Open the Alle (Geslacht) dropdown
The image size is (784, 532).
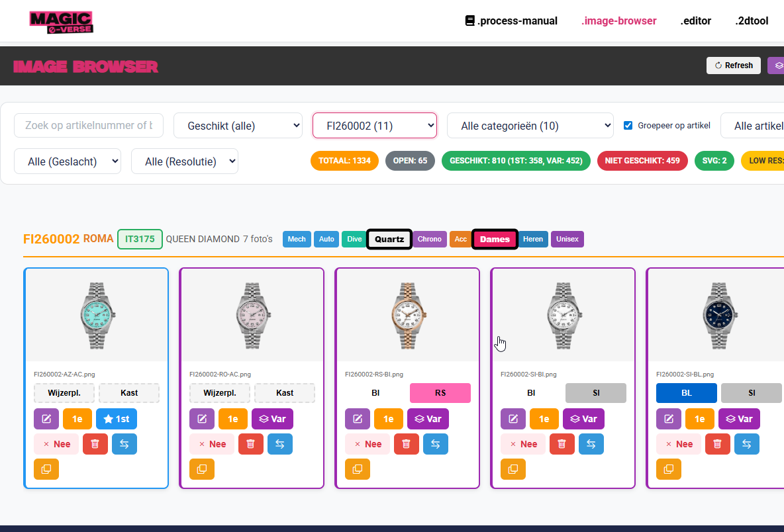(67, 161)
